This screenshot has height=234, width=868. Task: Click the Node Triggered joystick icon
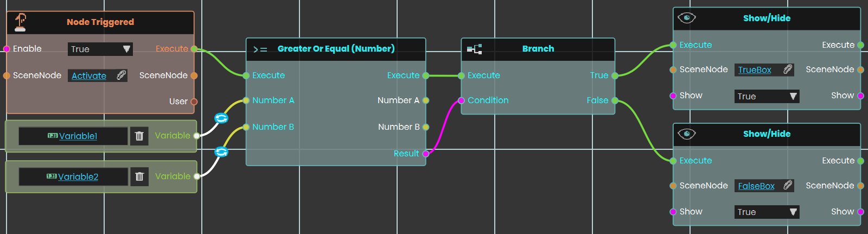(x=20, y=22)
